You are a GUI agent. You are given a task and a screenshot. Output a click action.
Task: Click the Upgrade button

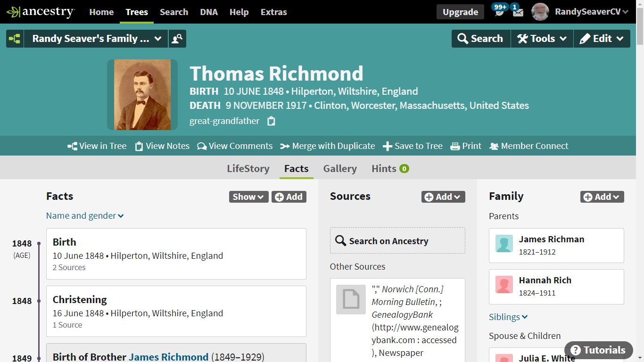460,11
